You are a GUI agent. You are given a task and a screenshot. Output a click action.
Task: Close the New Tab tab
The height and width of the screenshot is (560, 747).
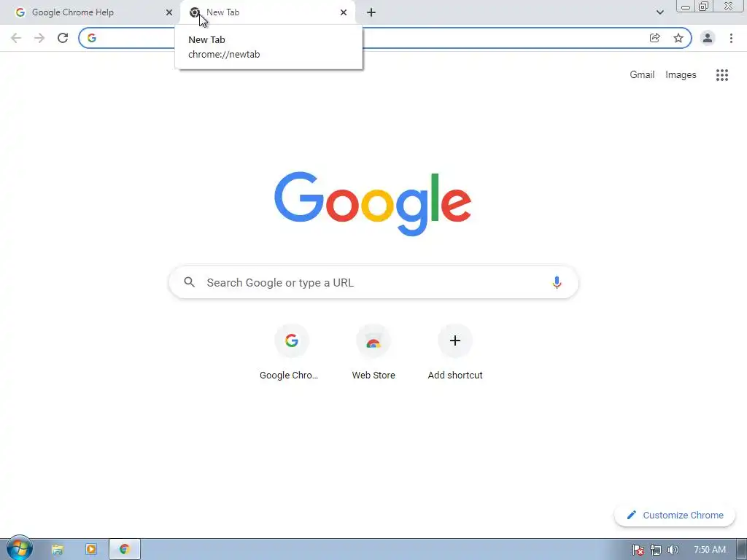344,12
